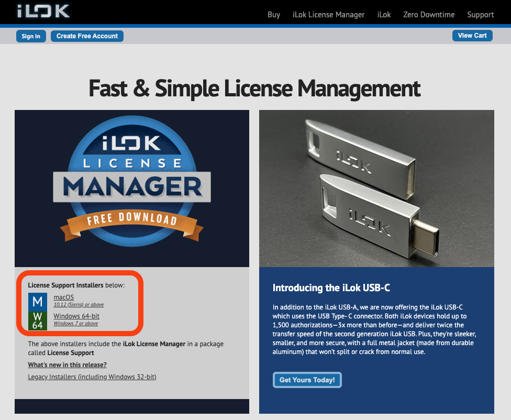Image resolution: width=511 pixels, height=420 pixels.
Task: Click the iLok logo in header
Action: tap(43, 11)
